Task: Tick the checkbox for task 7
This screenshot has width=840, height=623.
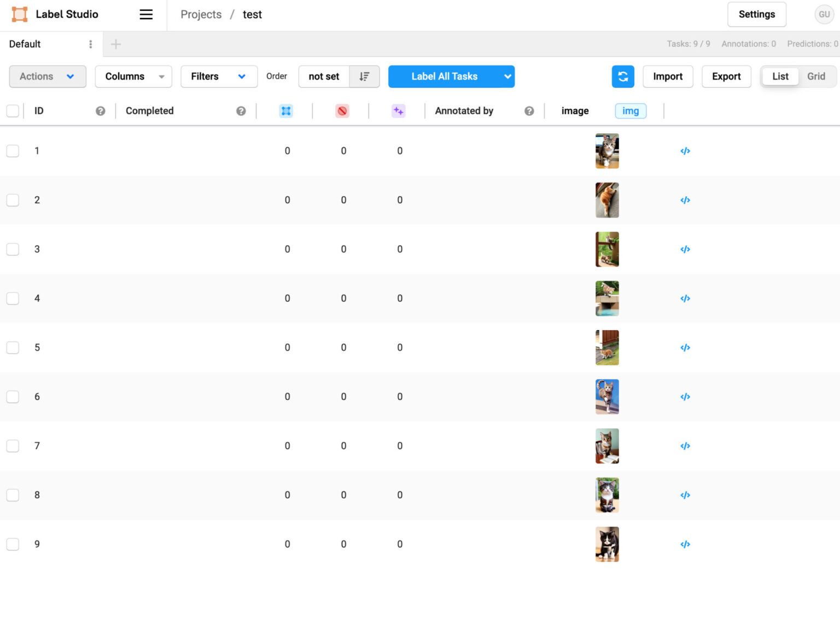Action: 13,446
